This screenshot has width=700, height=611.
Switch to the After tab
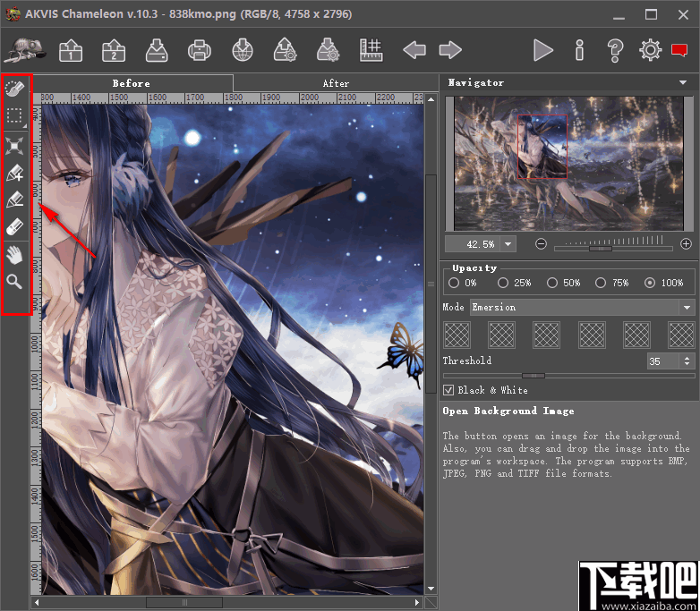click(336, 83)
